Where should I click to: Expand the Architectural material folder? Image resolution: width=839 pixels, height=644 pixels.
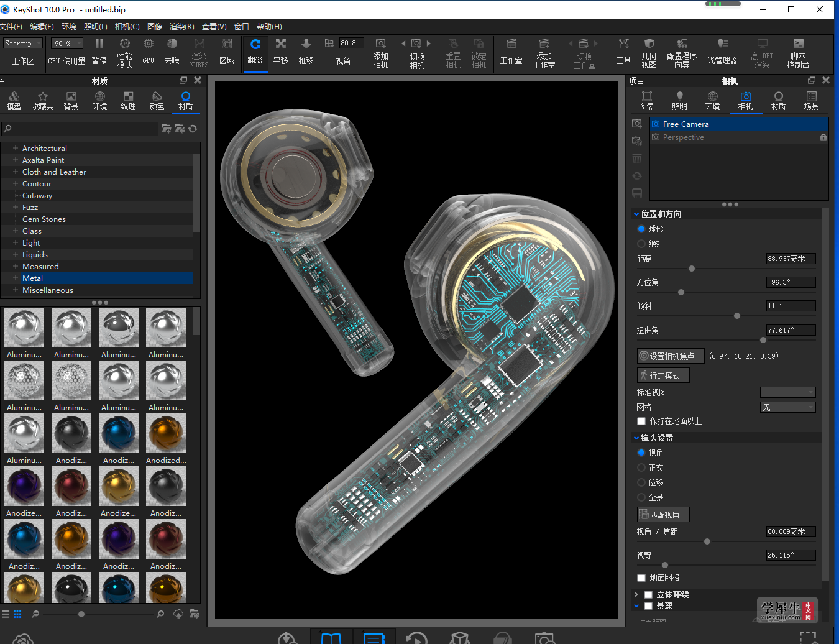coord(16,149)
